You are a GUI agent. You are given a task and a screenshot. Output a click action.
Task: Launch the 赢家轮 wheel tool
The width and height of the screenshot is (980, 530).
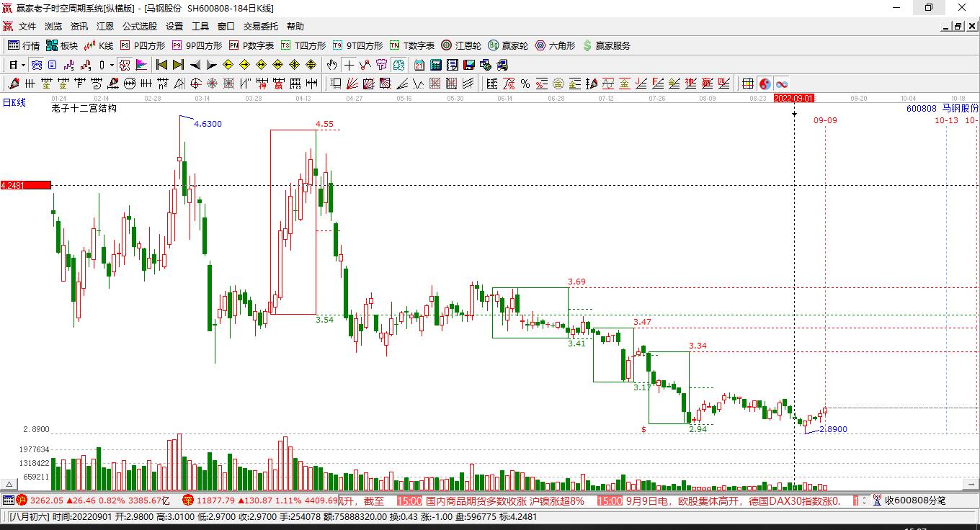tap(508, 45)
